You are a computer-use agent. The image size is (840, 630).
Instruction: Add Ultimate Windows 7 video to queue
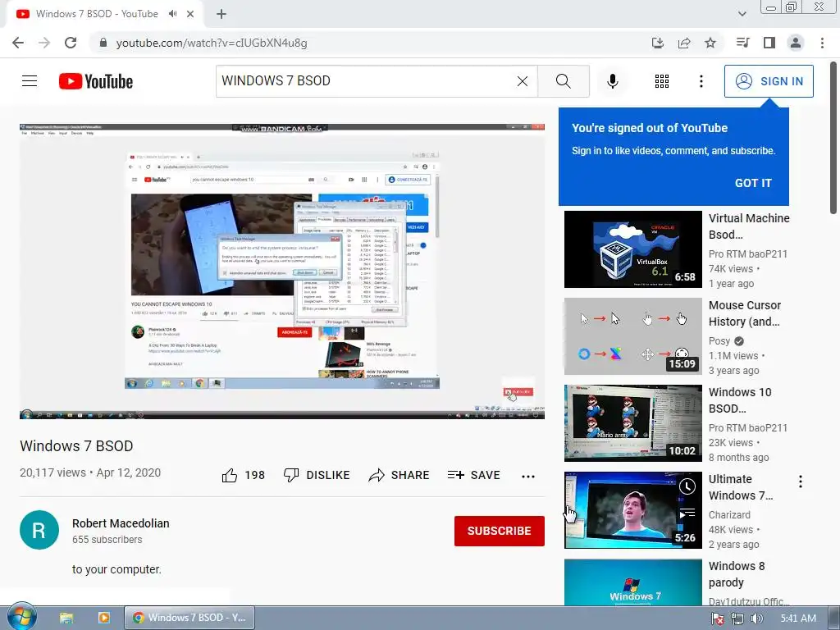click(x=687, y=514)
